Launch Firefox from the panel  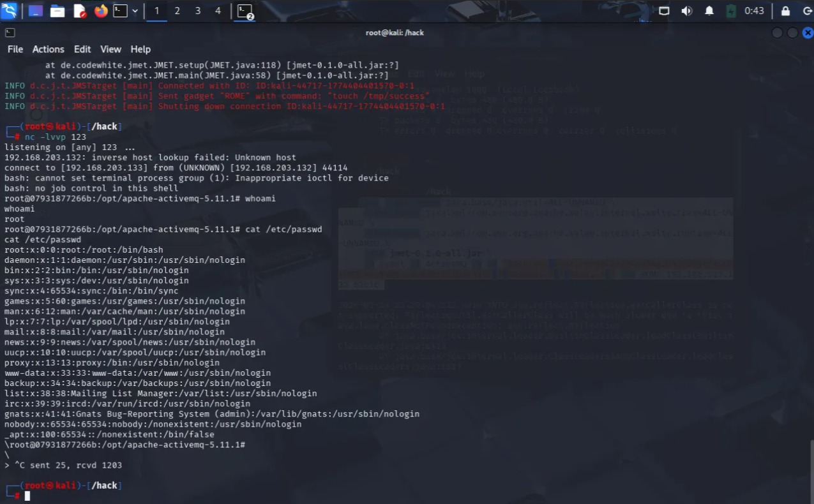coord(101,11)
